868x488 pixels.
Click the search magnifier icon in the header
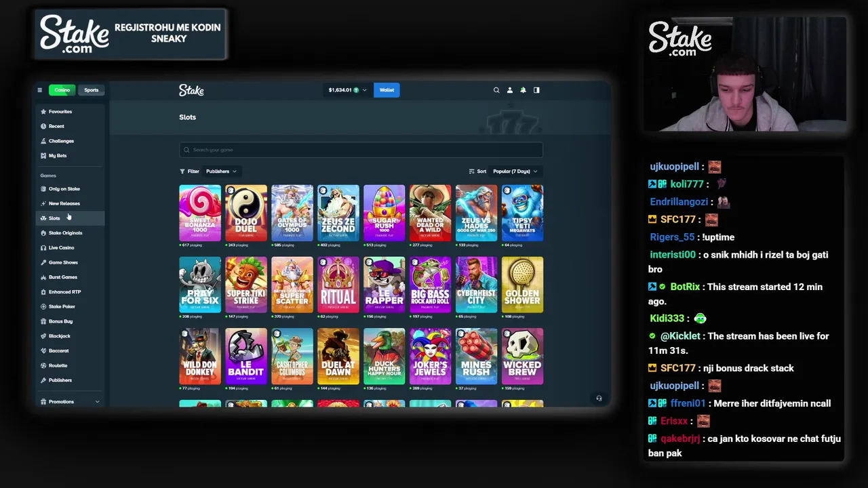496,90
